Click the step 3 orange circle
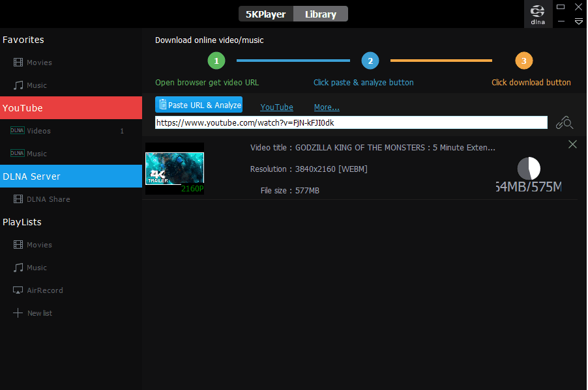The height and width of the screenshot is (390, 588). [x=524, y=61]
